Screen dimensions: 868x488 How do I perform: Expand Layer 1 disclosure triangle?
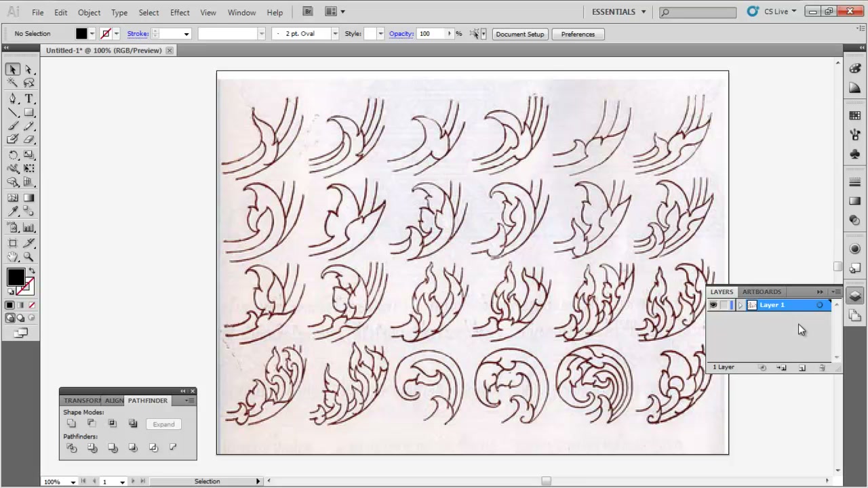[x=740, y=305]
